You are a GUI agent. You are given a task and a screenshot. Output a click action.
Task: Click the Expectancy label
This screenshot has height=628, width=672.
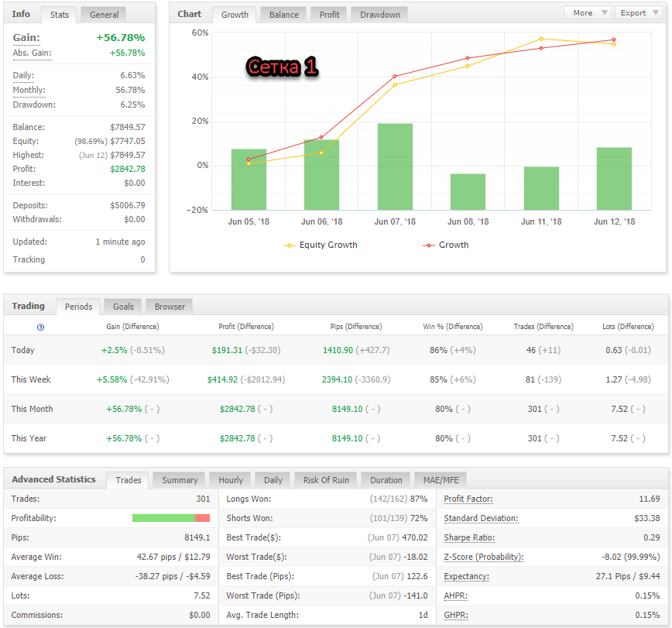tap(466, 576)
